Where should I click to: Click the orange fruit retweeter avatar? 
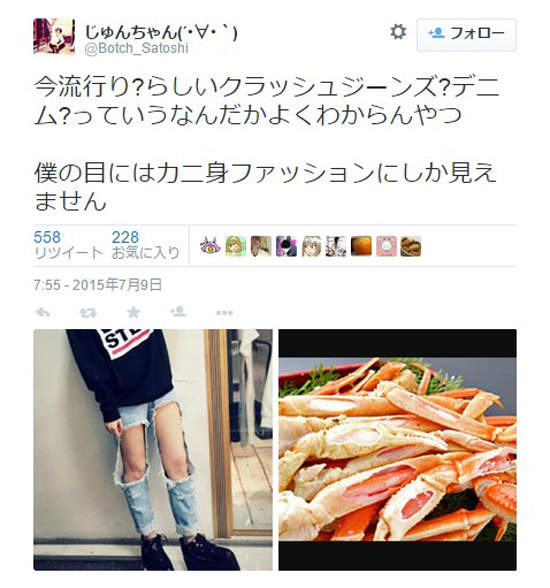[361, 246]
